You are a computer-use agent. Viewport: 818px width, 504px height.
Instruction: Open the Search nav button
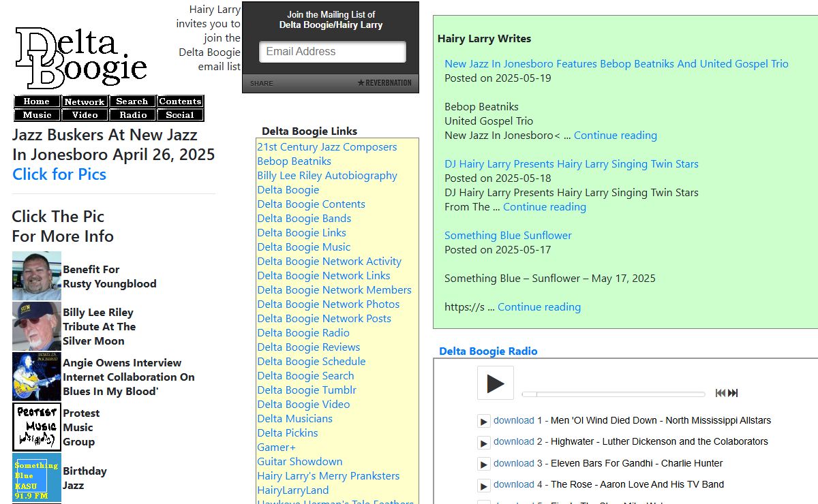(x=132, y=101)
